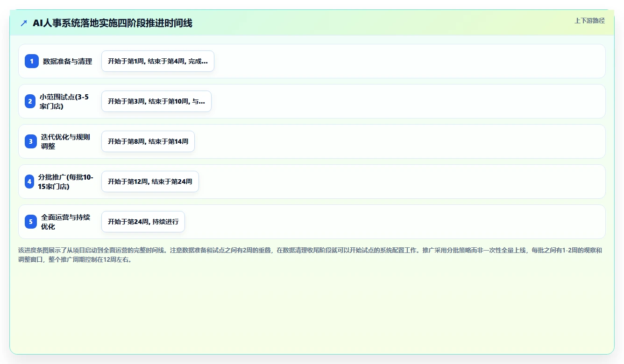This screenshot has width=624, height=364.
Task: Select the 数据准备与清理 stage label
Action: pos(68,61)
